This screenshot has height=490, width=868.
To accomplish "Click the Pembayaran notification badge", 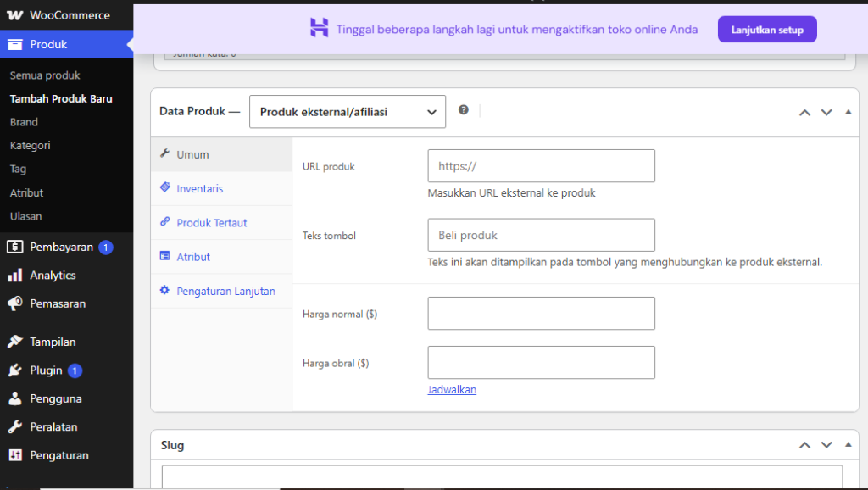I will coord(106,248).
